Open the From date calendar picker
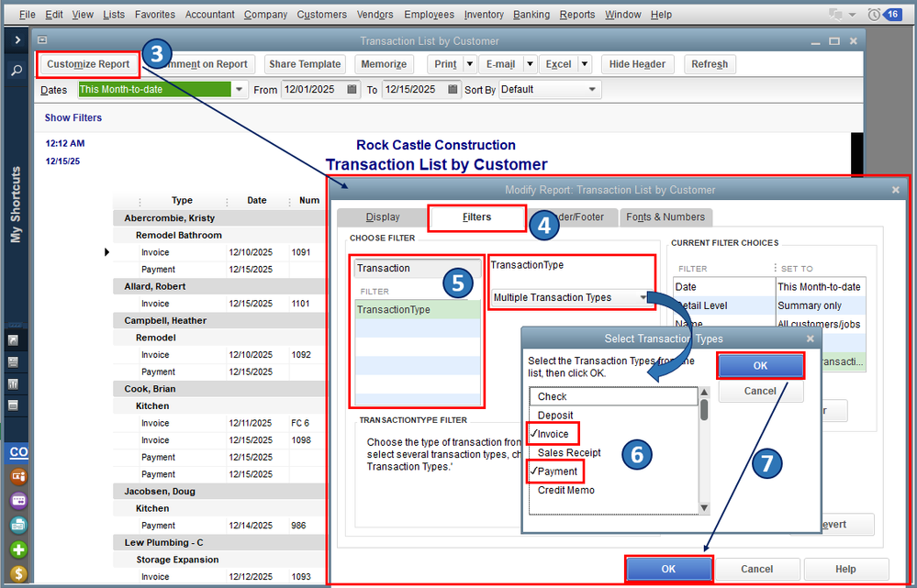 [352, 90]
